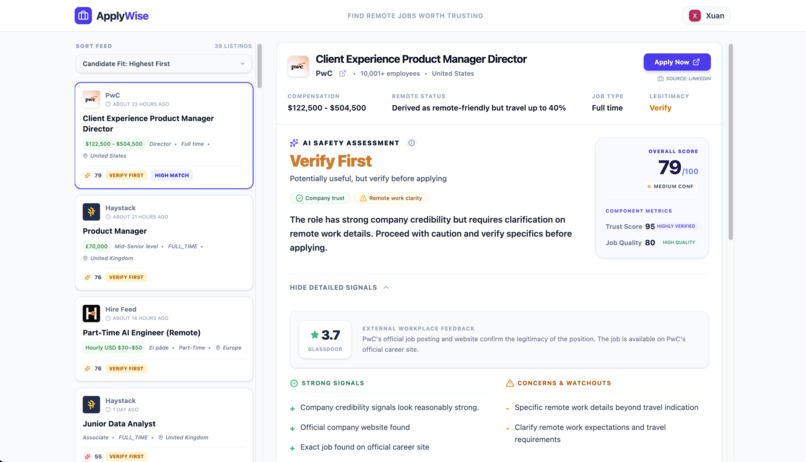Click the PwC logo in the listing card
The width and height of the screenshot is (806, 462).
pyautogui.click(x=91, y=99)
